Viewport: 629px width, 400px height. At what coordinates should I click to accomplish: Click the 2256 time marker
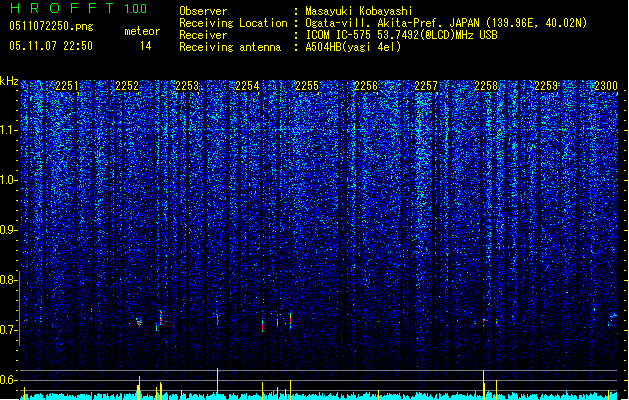click(x=366, y=86)
